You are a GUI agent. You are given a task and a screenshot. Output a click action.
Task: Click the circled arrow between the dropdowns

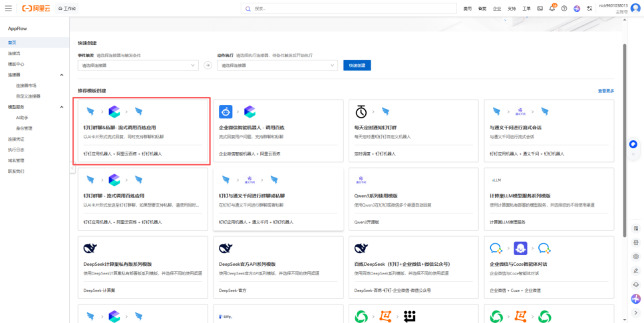click(208, 65)
